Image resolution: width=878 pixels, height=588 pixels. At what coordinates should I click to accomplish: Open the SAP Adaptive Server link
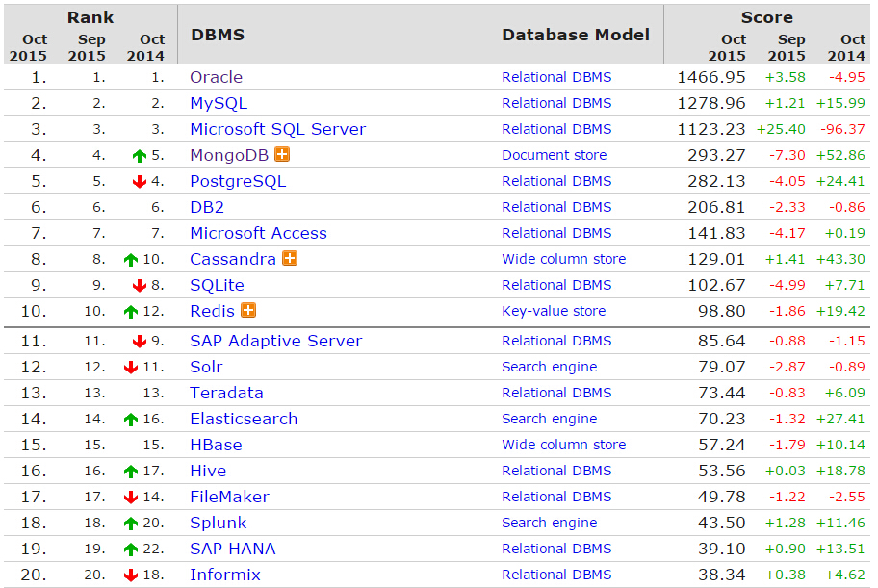276,341
